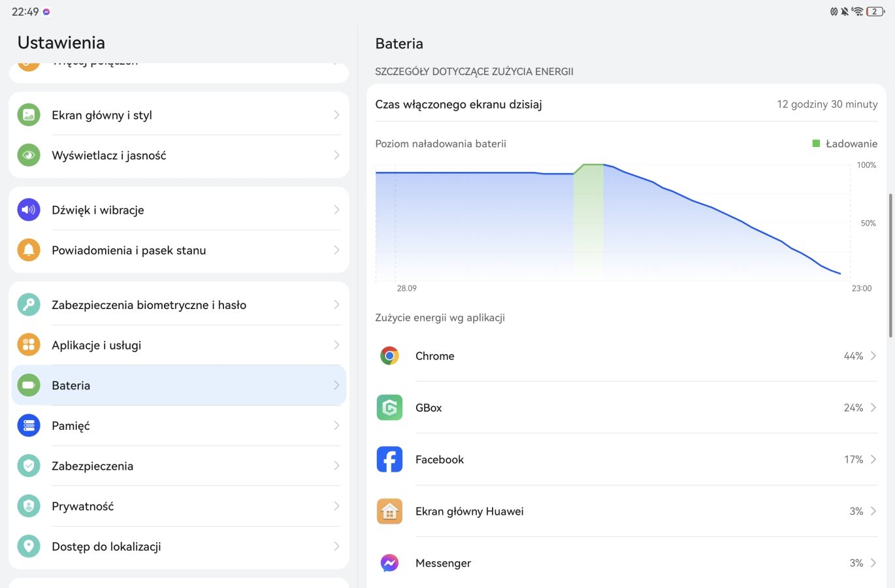Select the Bateria menu item
The width and height of the screenshot is (895, 588).
pos(179,385)
